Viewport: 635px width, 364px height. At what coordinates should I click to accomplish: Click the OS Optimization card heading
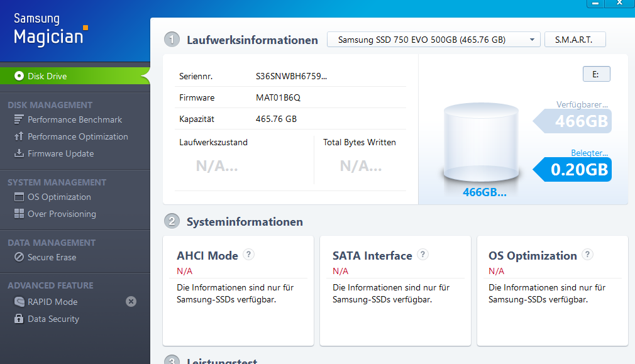click(x=533, y=255)
